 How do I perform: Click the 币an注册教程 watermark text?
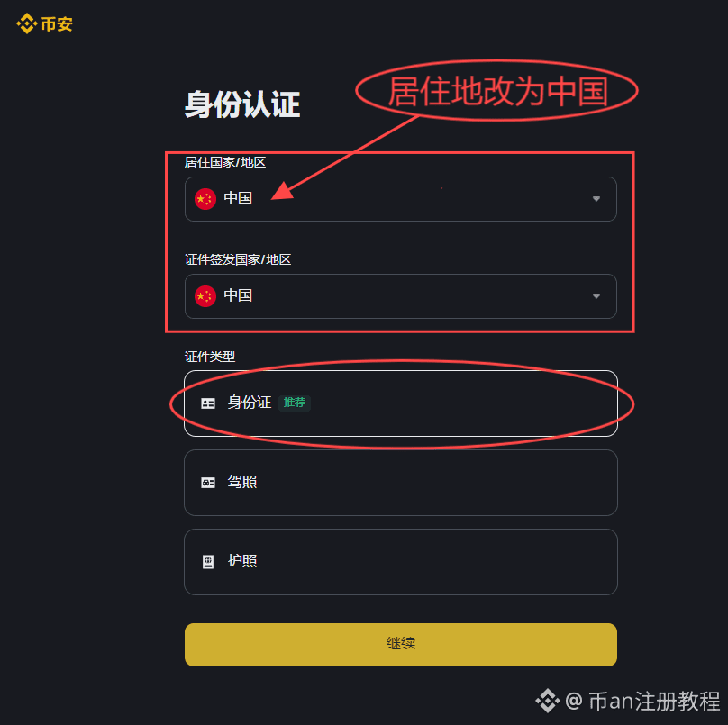tap(655, 701)
